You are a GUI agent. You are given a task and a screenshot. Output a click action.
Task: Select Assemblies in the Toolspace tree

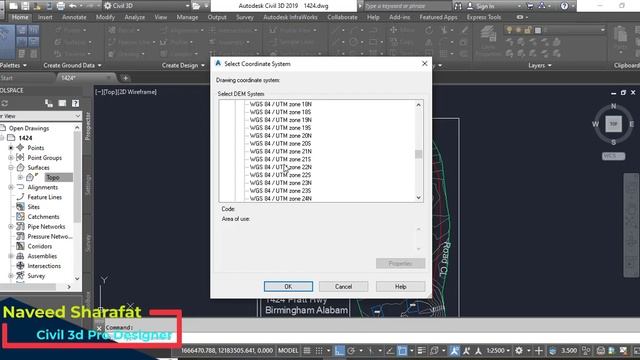pyautogui.click(x=42, y=256)
